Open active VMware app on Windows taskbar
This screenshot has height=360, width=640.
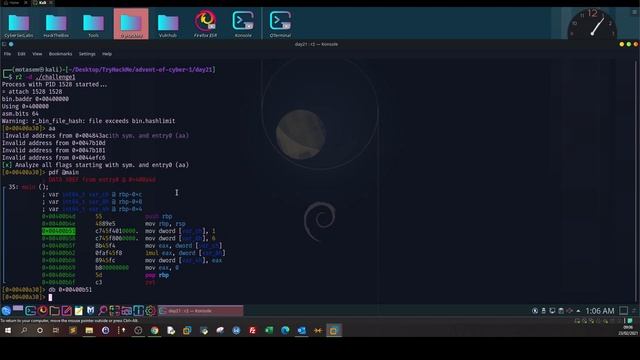pos(333,331)
